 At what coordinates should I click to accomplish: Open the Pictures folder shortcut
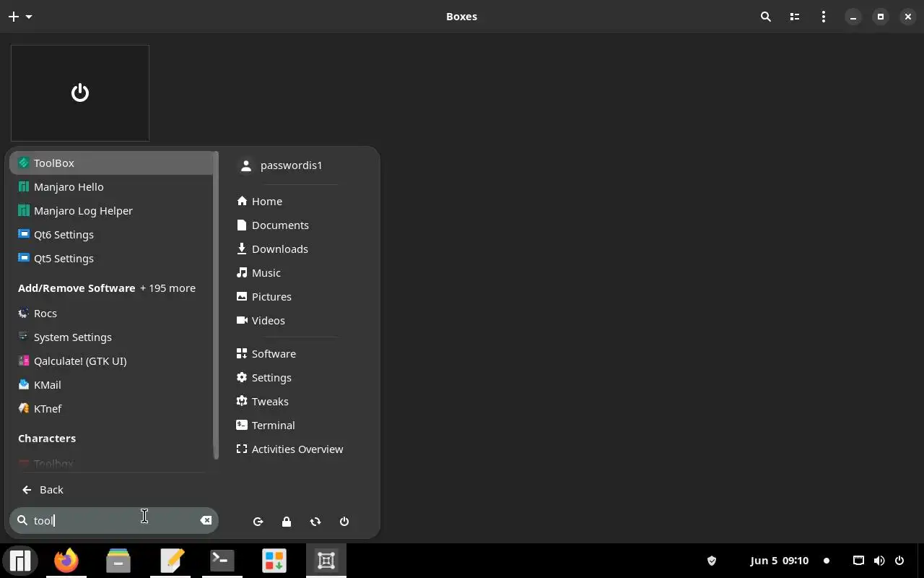click(x=264, y=297)
